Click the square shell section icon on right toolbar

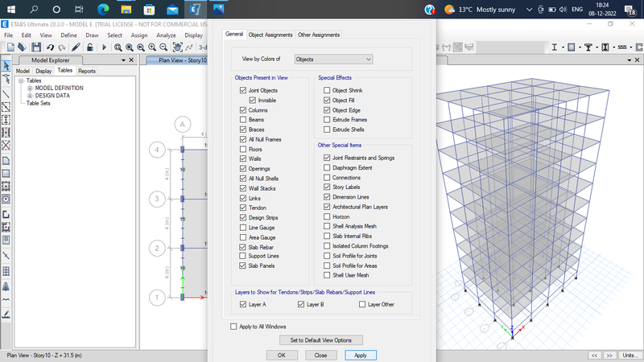[x=572, y=47]
